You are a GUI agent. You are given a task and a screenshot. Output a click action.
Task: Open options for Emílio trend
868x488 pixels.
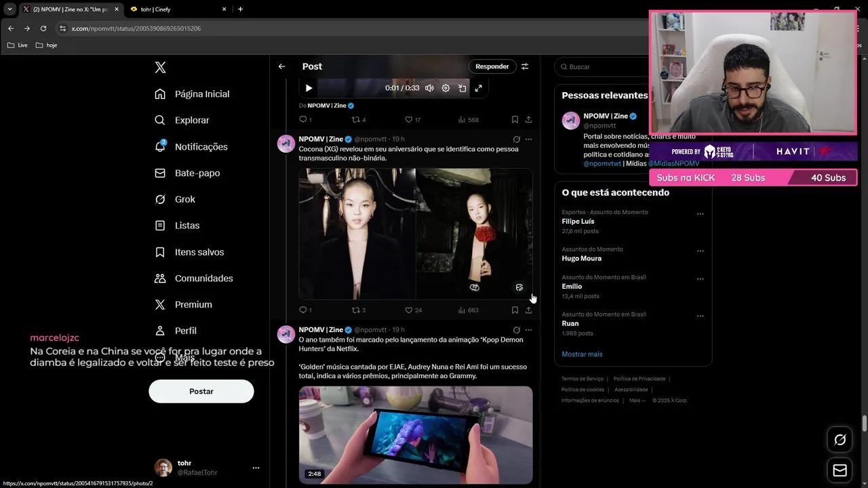pos(701,279)
